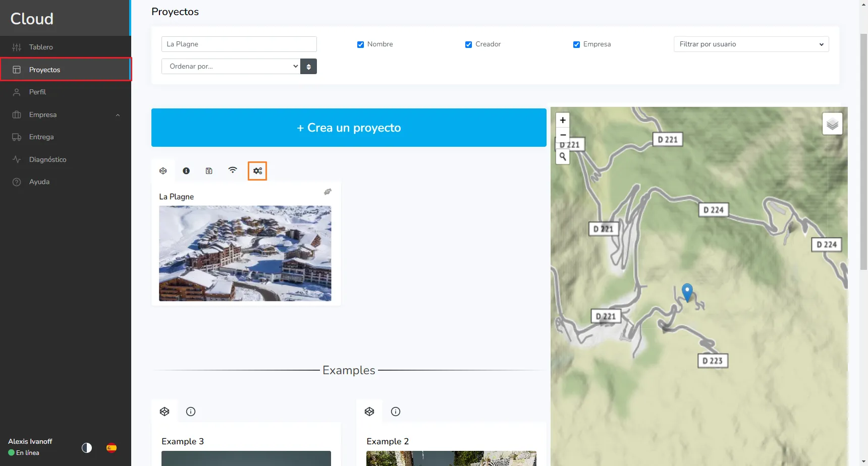The width and height of the screenshot is (868, 466).
Task: Zoom in on the map
Action: click(x=563, y=120)
